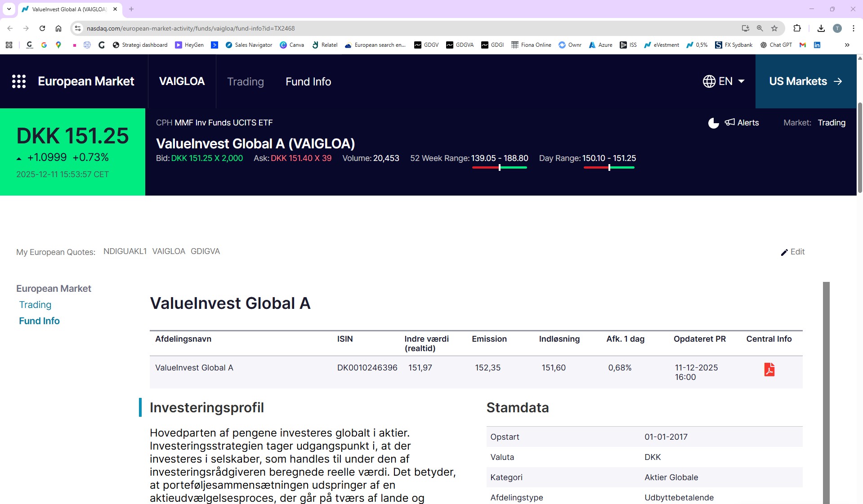Bookmark page with the star icon

(x=774, y=28)
